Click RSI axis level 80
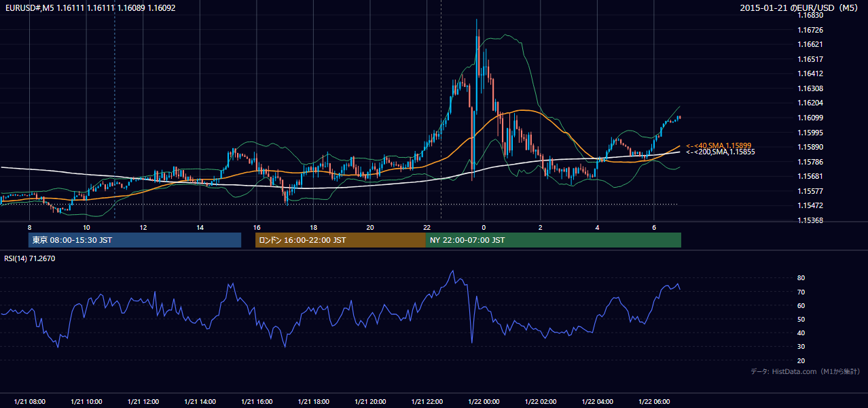868x408 pixels. (801, 278)
